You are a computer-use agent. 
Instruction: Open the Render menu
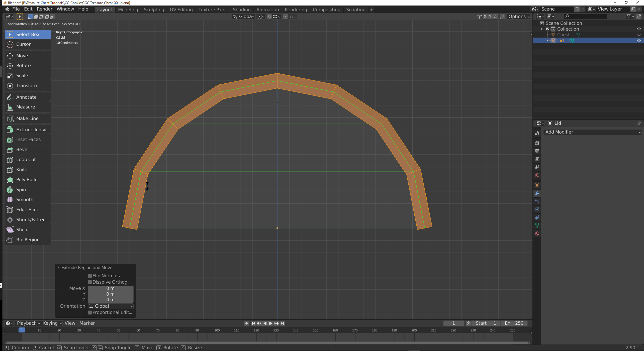click(44, 9)
